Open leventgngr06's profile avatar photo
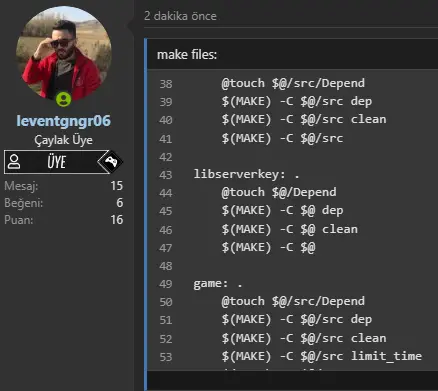This screenshot has width=438, height=391. [64, 54]
